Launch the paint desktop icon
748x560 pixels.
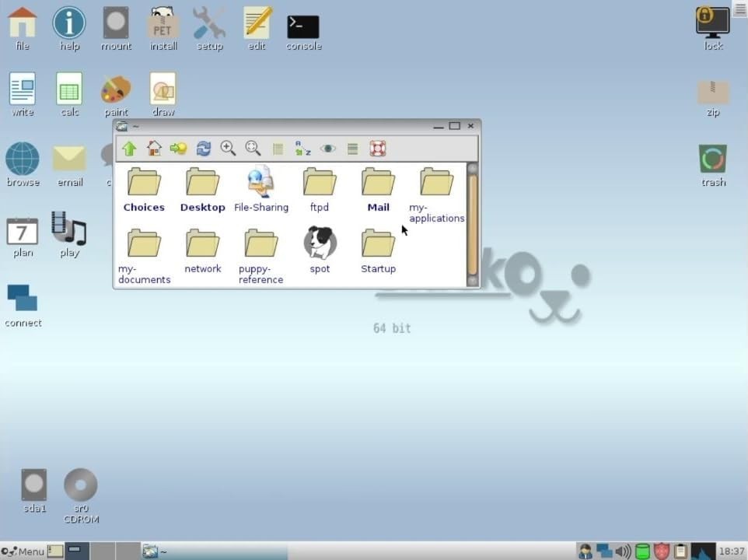[116, 96]
